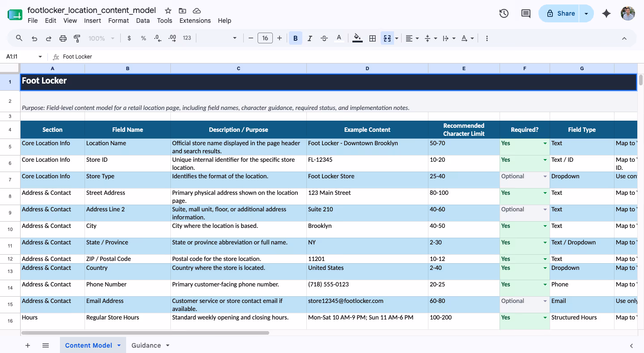Open Required dropdown for Location Name row

click(x=545, y=143)
